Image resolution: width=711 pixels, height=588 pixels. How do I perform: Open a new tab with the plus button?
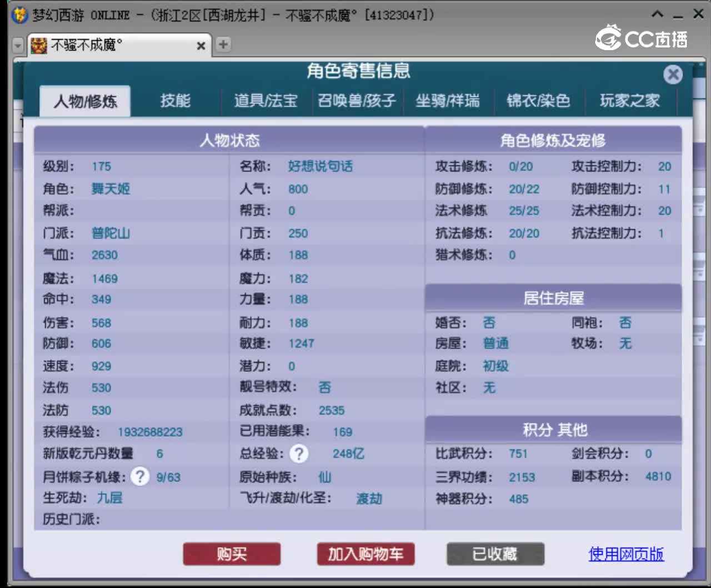(x=223, y=44)
